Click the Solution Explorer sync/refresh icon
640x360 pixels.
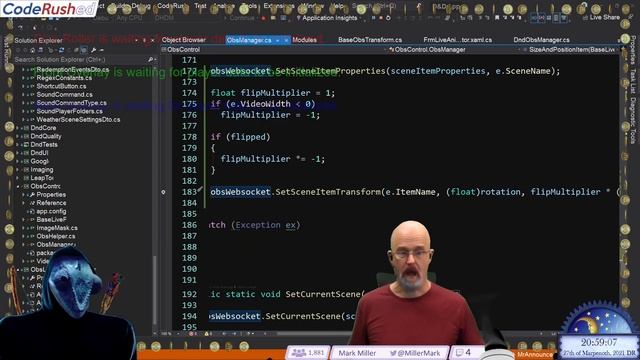pos(61,50)
